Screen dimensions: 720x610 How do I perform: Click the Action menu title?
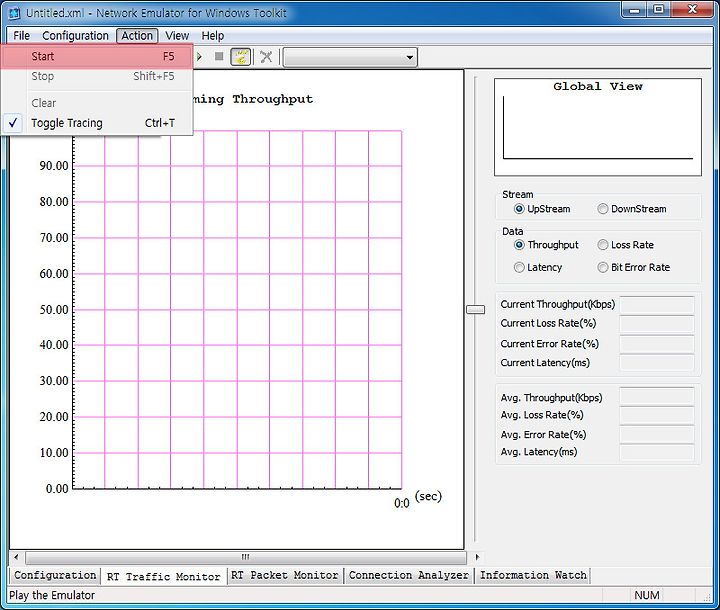click(137, 36)
